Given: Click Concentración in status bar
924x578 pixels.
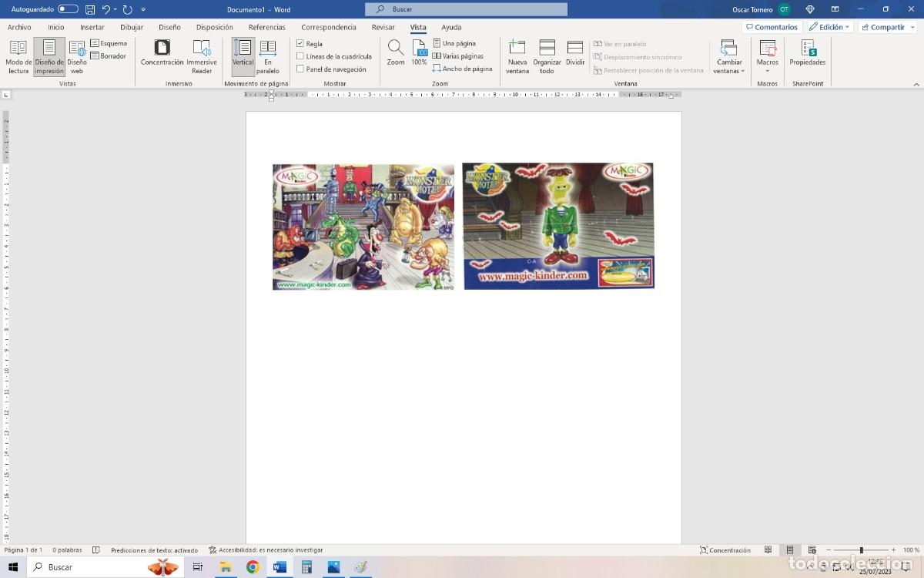Looking at the screenshot, I should (725, 550).
